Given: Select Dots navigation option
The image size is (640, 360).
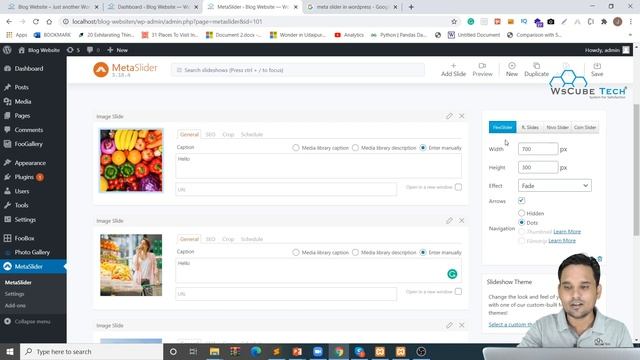Looking at the screenshot, I should click(521, 222).
